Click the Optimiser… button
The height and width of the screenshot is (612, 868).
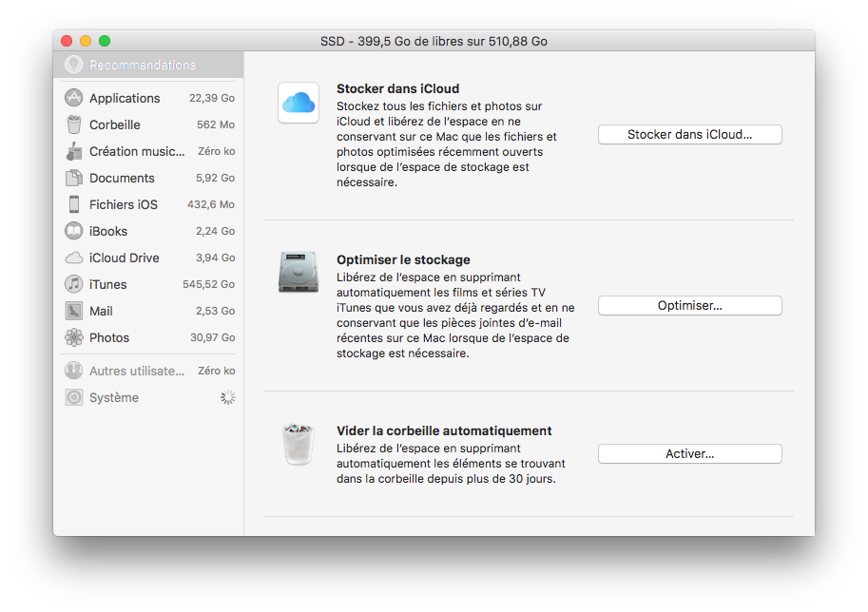690,305
